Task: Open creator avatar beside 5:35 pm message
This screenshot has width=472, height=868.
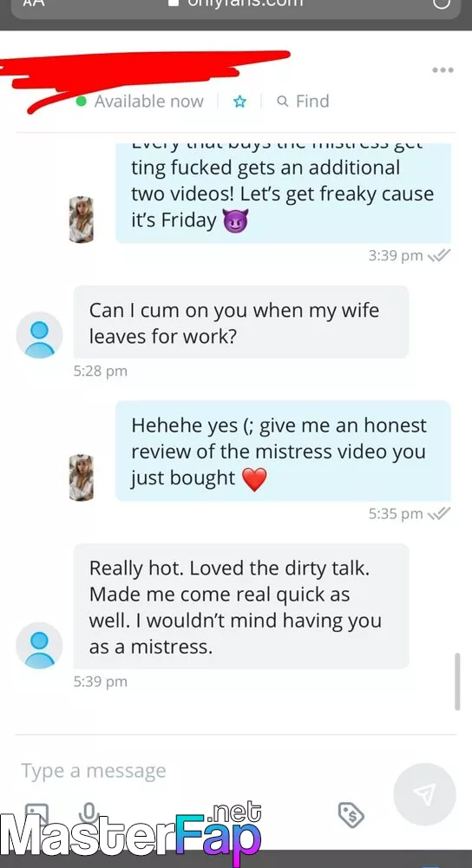Action: click(82, 477)
